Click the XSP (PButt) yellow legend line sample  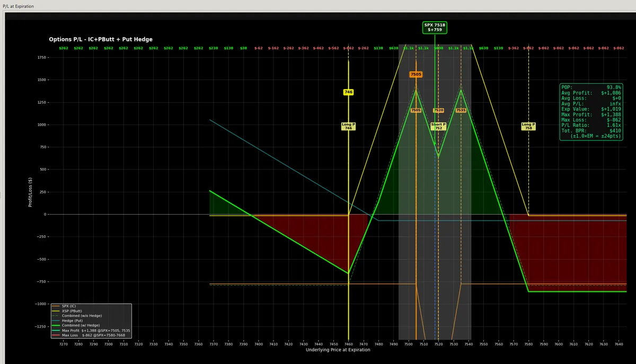(56, 311)
